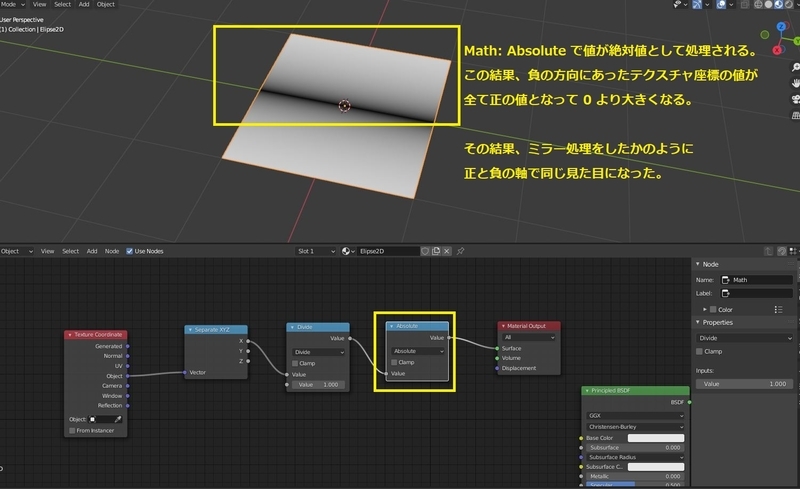Open the GGX distribution dropdown

tap(635, 416)
